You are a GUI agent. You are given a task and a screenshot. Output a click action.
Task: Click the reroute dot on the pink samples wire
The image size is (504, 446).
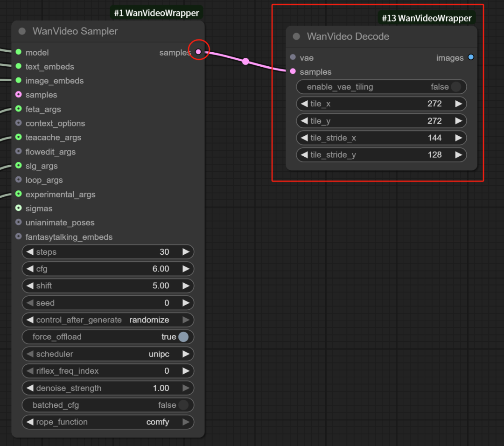point(245,62)
